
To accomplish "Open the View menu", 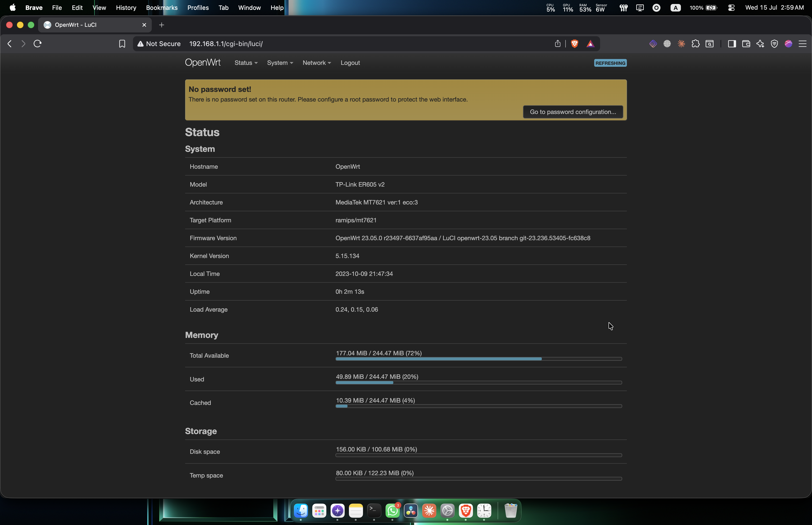I will tap(99, 8).
